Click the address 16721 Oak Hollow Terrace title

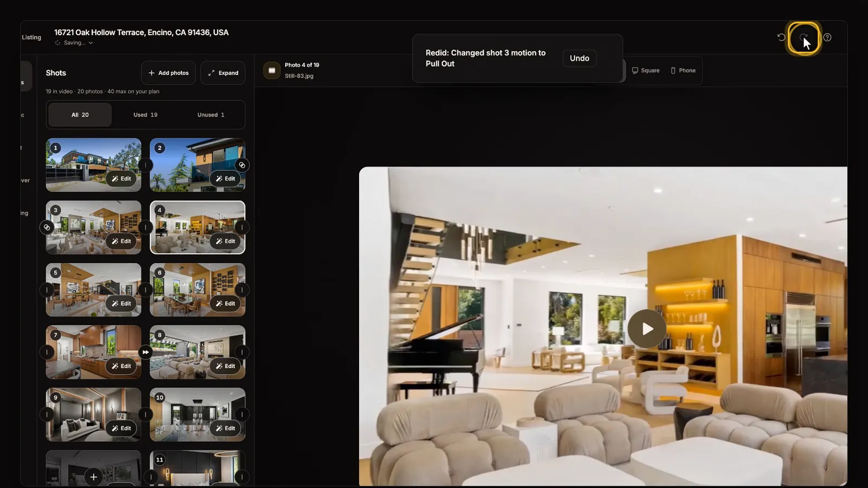coord(141,33)
